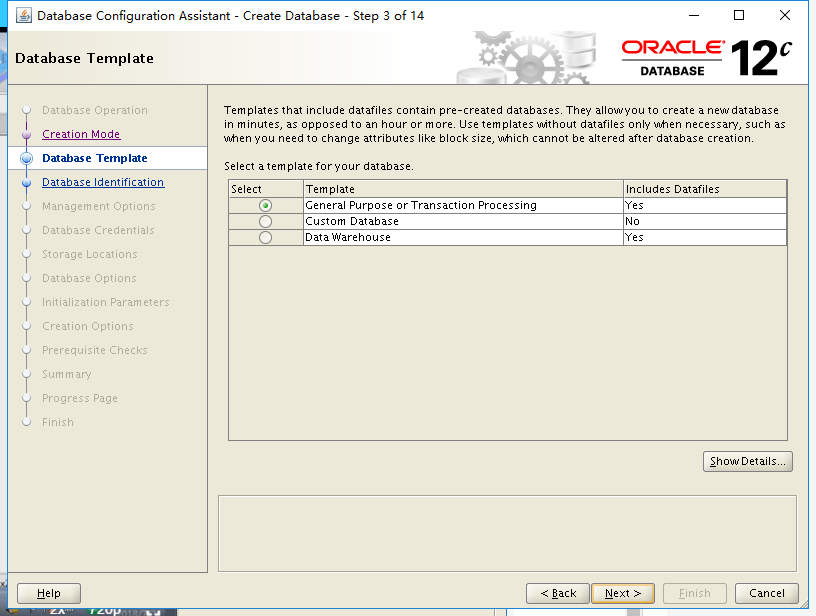Click the Java coffee cup title bar icon

(x=25, y=15)
